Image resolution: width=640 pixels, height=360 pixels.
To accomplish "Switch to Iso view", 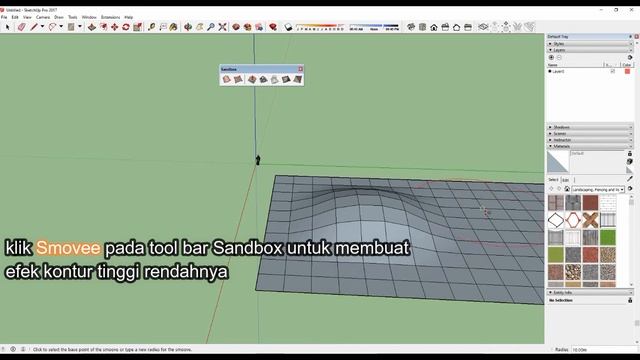I will click(x=411, y=27).
